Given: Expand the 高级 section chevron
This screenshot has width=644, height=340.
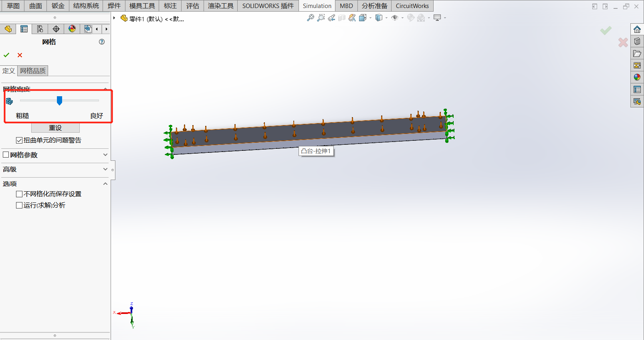Looking at the screenshot, I should click(x=105, y=169).
